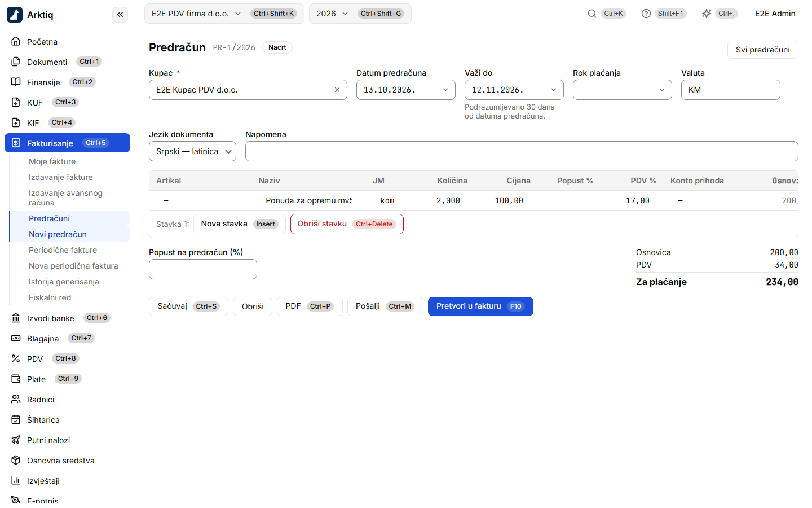Open Svi predračuni list

[x=762, y=50]
